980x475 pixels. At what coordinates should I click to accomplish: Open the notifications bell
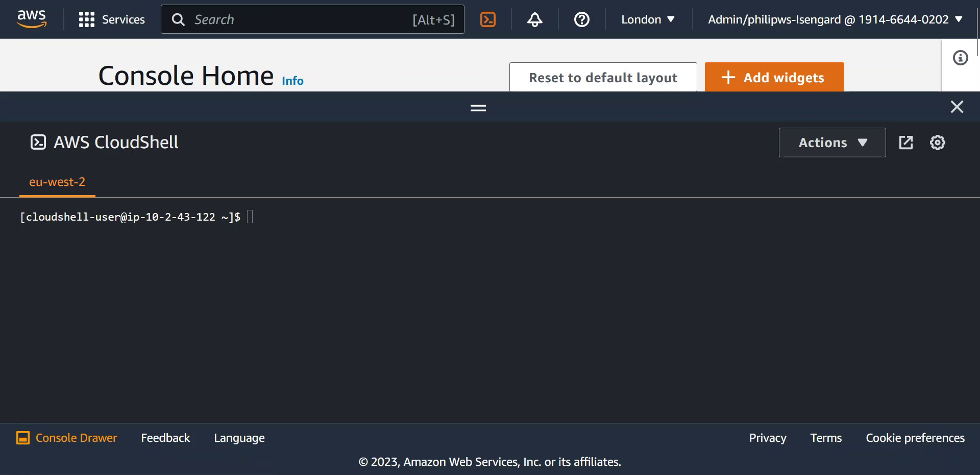pyautogui.click(x=534, y=19)
